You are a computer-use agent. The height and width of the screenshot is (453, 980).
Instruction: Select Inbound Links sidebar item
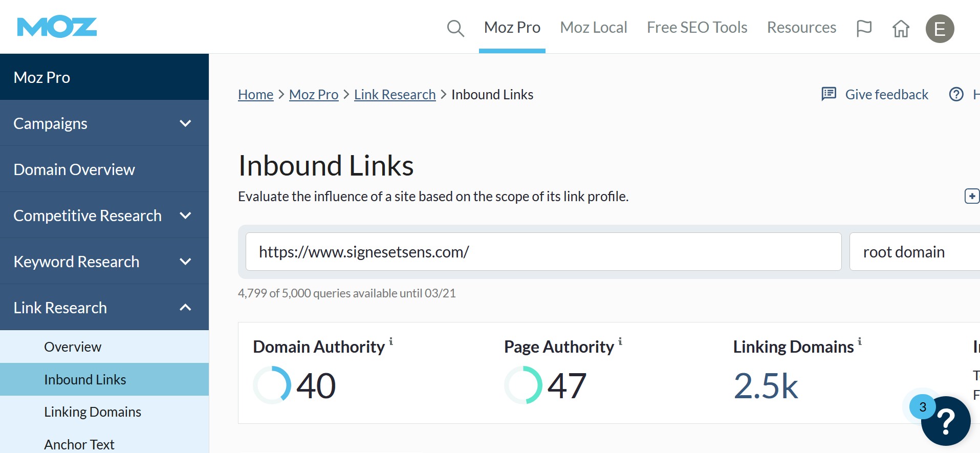point(104,379)
